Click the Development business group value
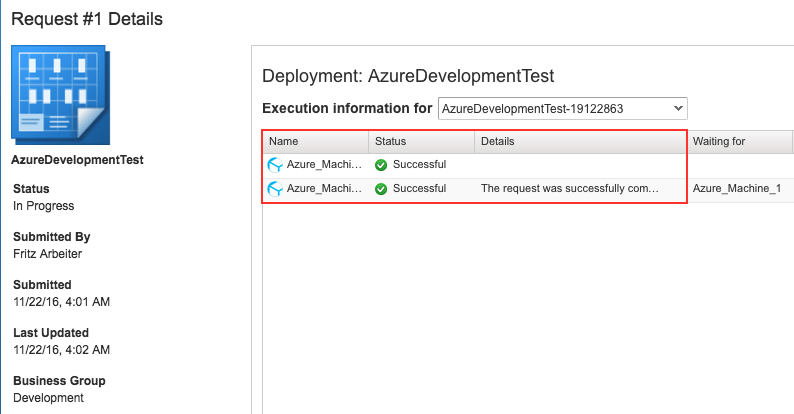 coord(48,398)
